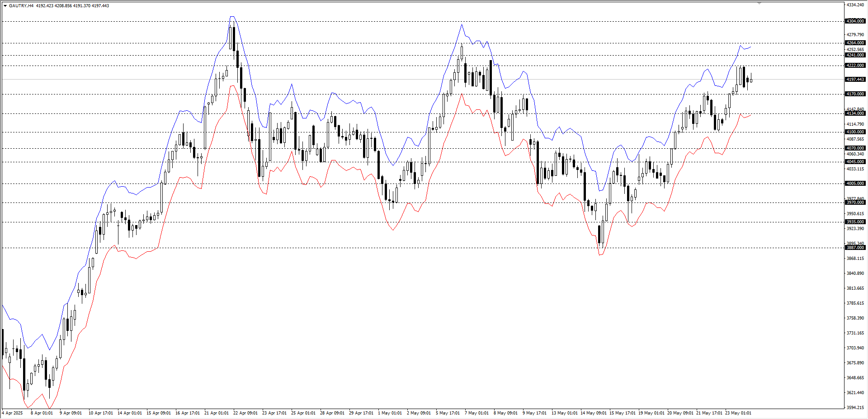Click the 9 May 17:01 time axis label
This screenshot has width=868, height=419.
534,413
